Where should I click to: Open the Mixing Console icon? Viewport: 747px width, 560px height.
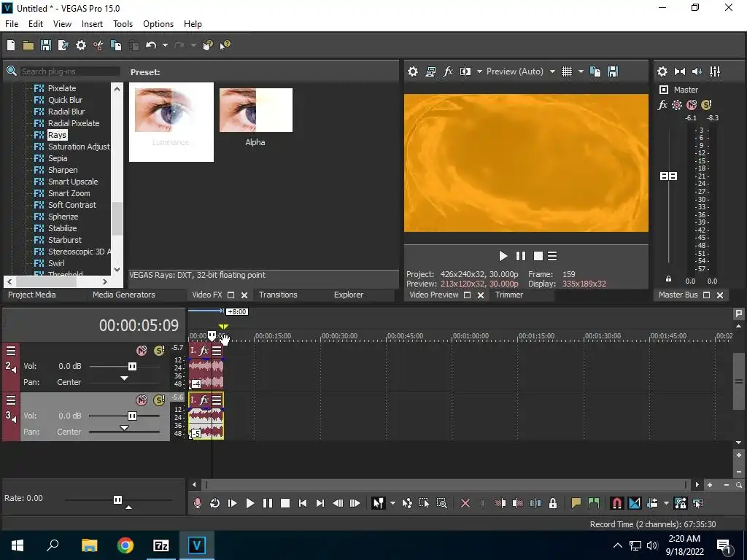[x=715, y=71]
